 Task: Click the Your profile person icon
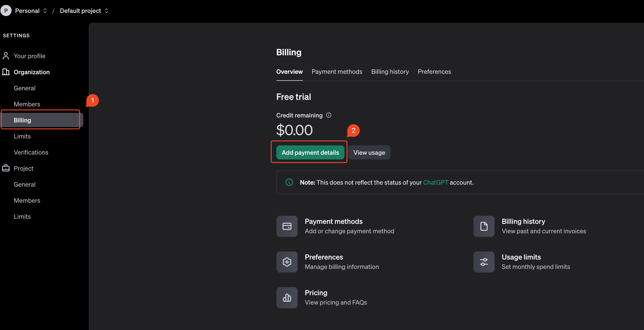coord(6,55)
